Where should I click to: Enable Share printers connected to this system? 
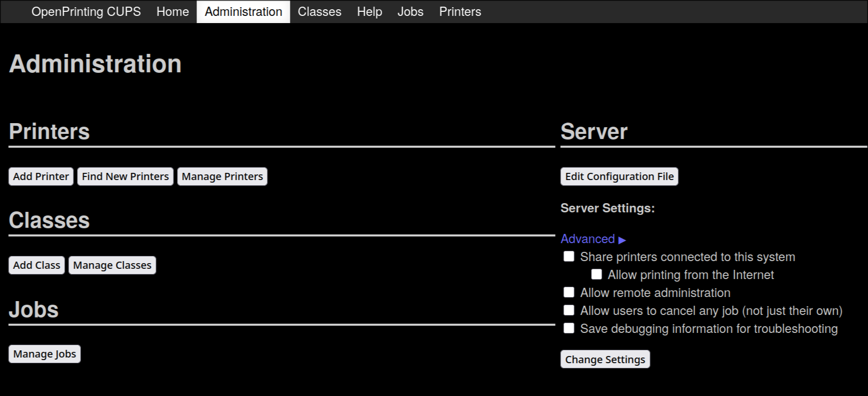tap(569, 256)
